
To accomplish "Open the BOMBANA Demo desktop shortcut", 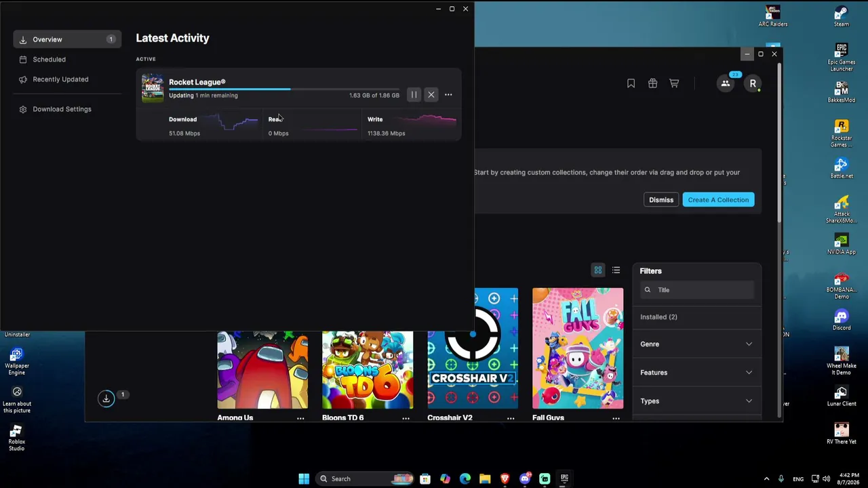I will pos(842,285).
